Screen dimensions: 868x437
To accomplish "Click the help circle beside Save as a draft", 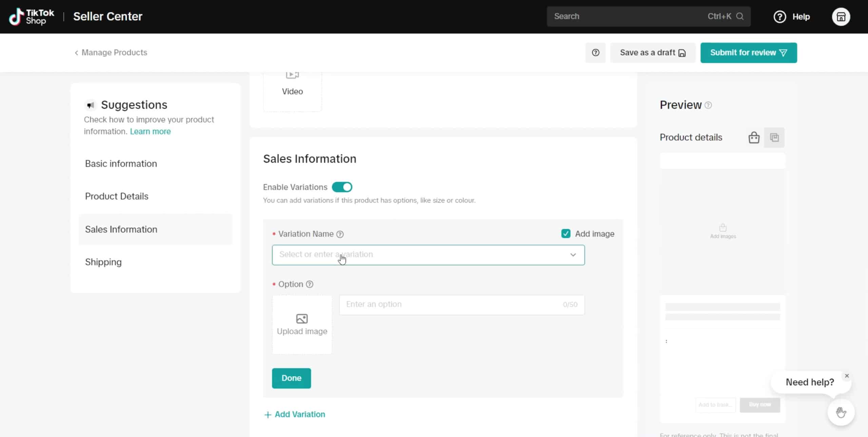I will [595, 53].
